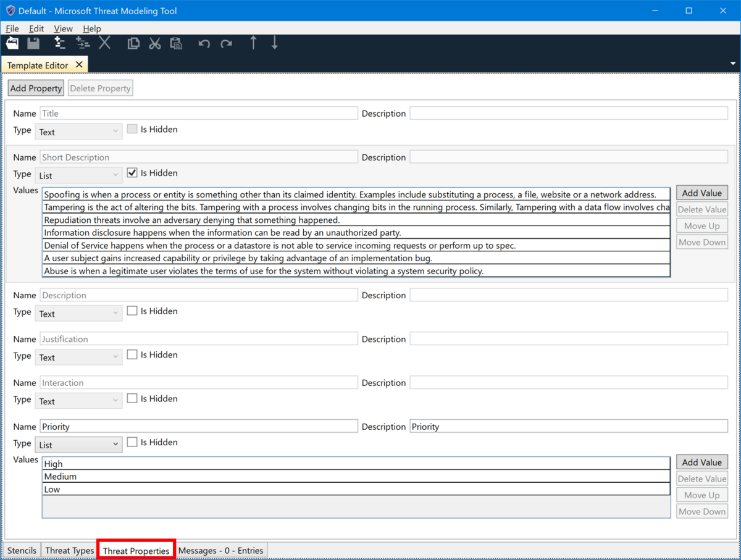Click the Name field showing Title
Image resolution: width=741 pixels, height=560 pixels.
tap(199, 114)
